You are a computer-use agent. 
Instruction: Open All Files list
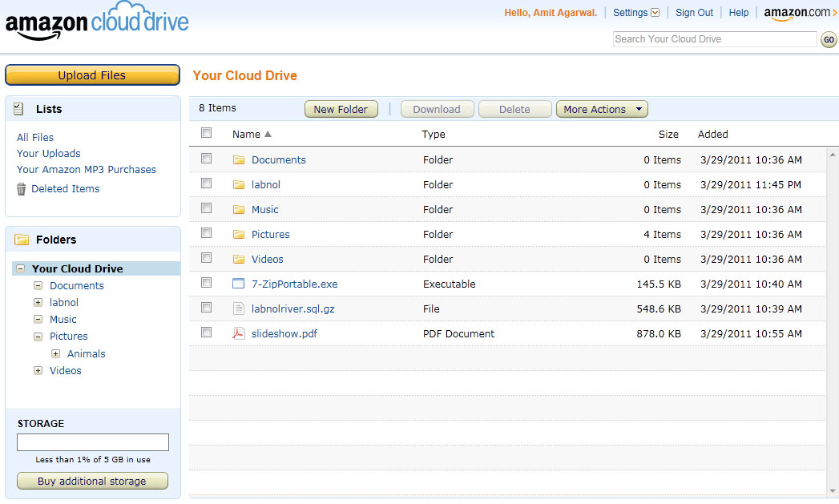point(35,138)
